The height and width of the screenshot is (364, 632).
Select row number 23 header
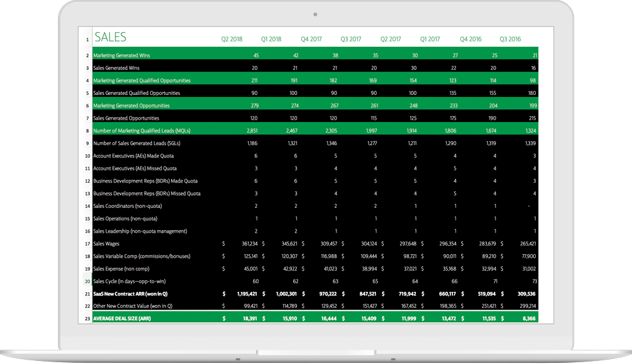click(87, 319)
